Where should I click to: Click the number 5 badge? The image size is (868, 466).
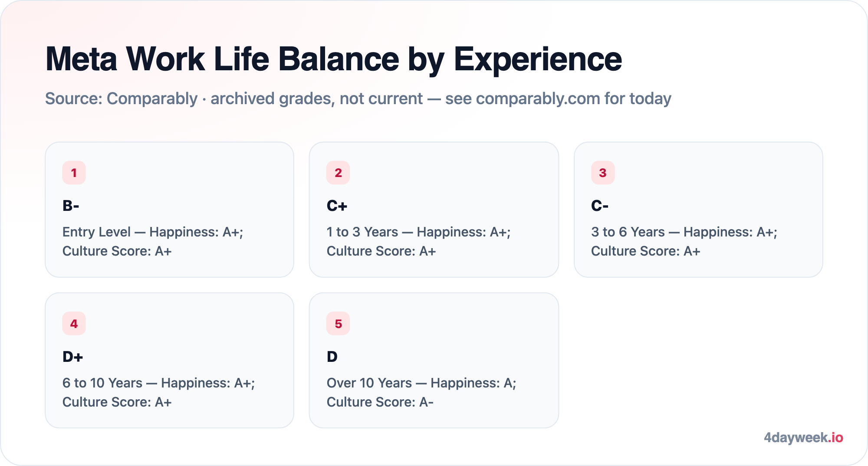click(x=338, y=324)
